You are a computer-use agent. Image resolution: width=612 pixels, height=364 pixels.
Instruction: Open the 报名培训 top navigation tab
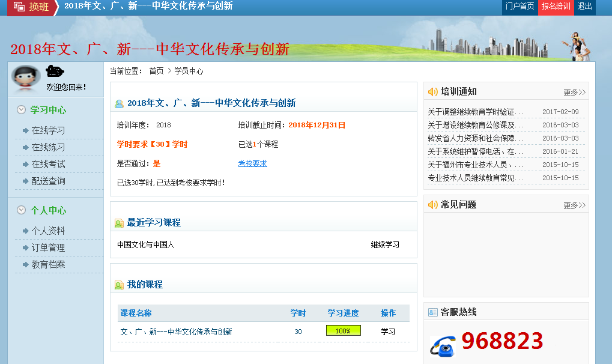(556, 7)
